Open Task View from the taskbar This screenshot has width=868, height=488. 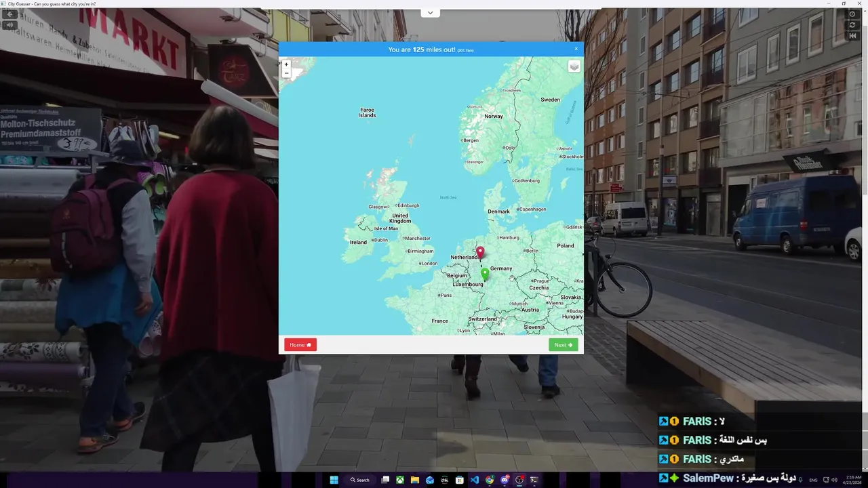(x=385, y=480)
